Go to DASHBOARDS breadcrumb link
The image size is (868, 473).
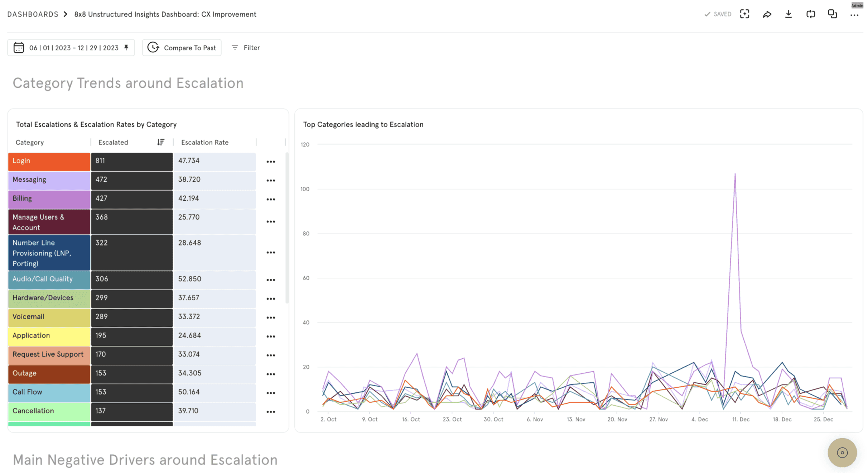[x=33, y=14]
